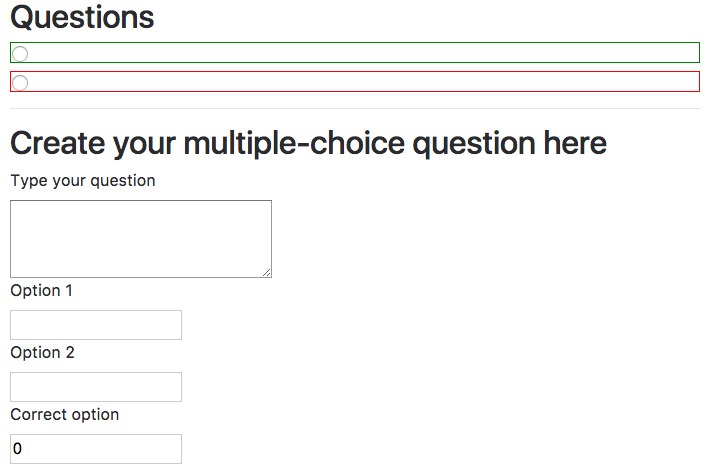Click the "Create your multiple-choice question here" heading
Viewport: 718px width, 470px height.
[308, 144]
